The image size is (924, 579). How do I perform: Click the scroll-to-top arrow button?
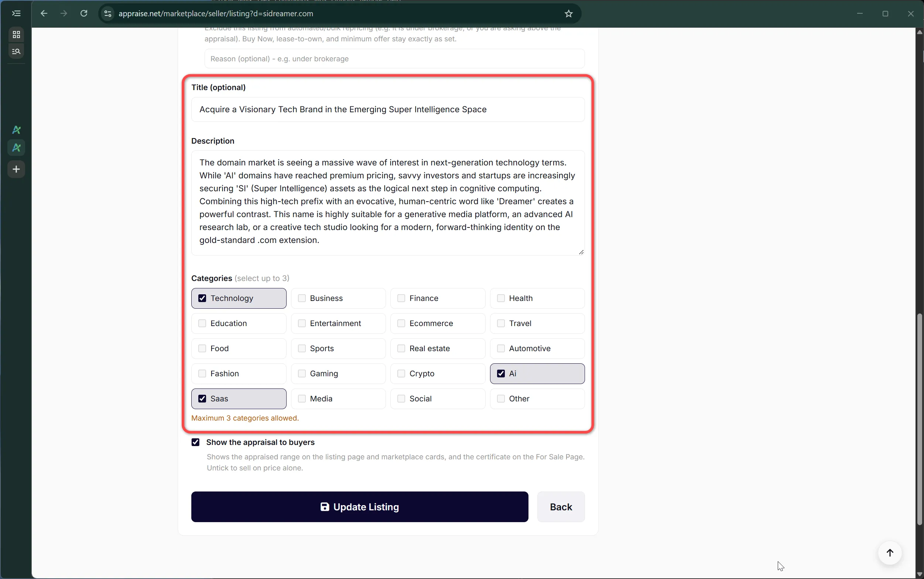pos(890,552)
